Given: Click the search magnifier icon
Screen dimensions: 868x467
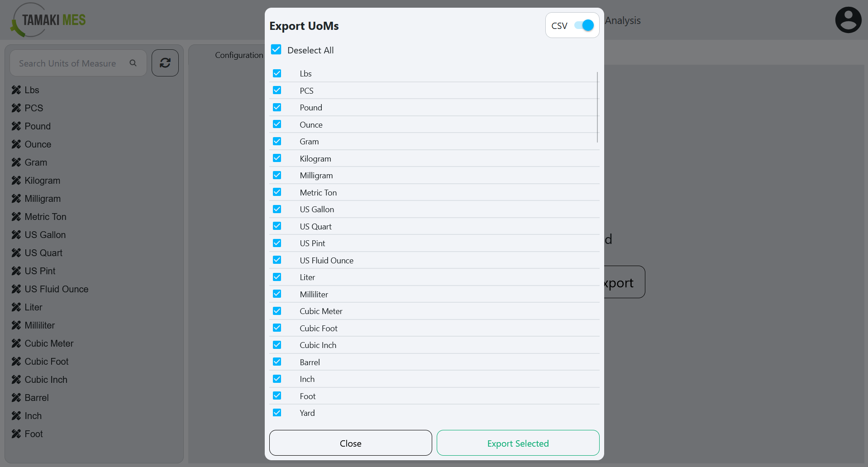Looking at the screenshot, I should (x=133, y=63).
